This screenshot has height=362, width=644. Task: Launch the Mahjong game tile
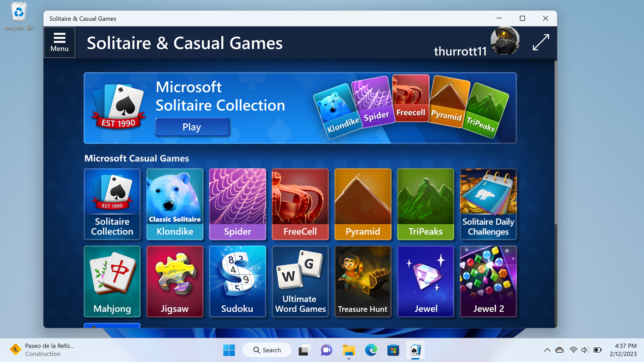(112, 282)
